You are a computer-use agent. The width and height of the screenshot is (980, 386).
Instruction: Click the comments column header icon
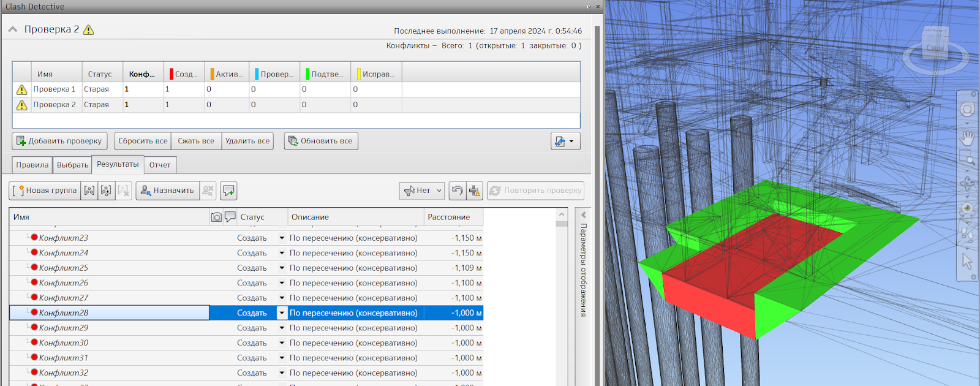(x=230, y=217)
